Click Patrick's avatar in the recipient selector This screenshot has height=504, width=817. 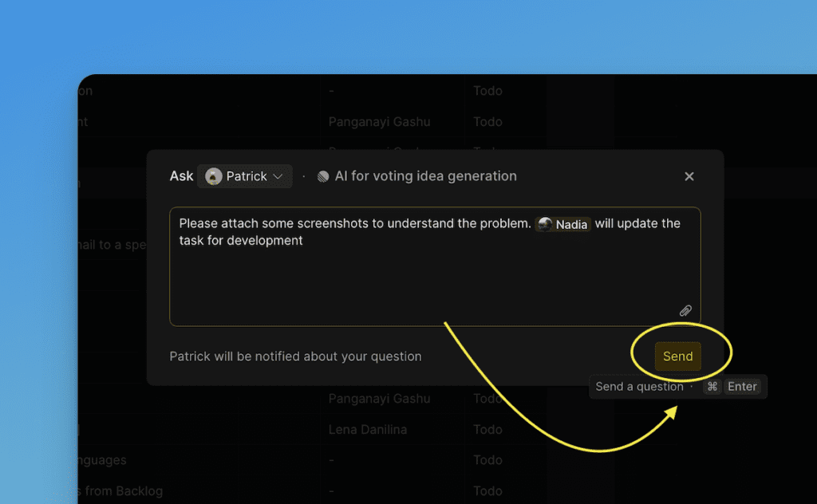[x=214, y=176]
